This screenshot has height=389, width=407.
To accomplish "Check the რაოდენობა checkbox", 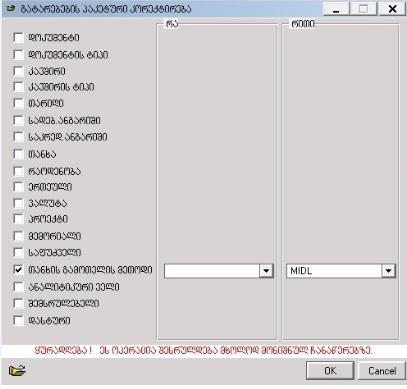I will 19,171.
